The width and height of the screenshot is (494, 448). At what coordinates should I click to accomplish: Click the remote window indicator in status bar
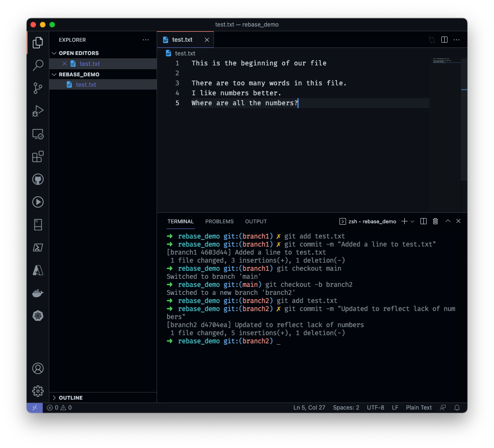tap(35, 408)
